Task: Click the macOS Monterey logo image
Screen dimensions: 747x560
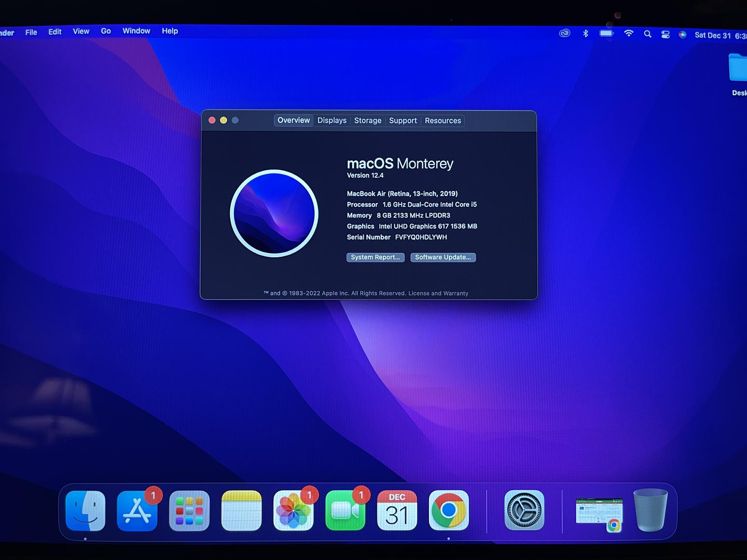Action: coord(274,213)
